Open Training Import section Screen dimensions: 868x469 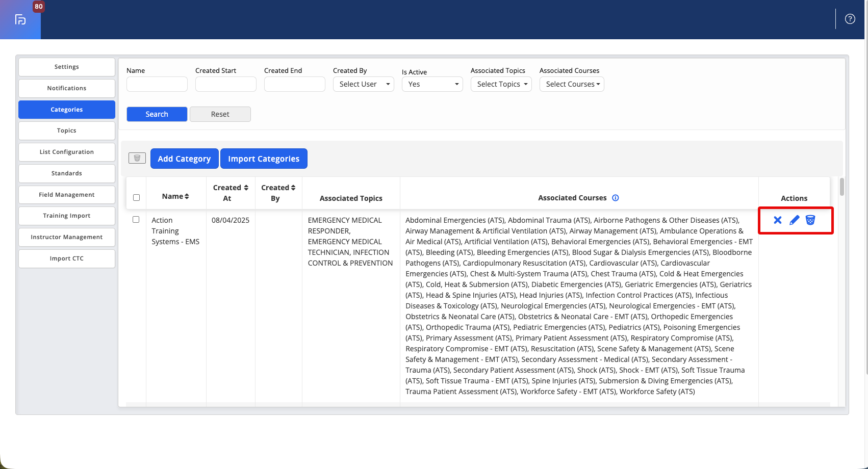click(x=67, y=216)
